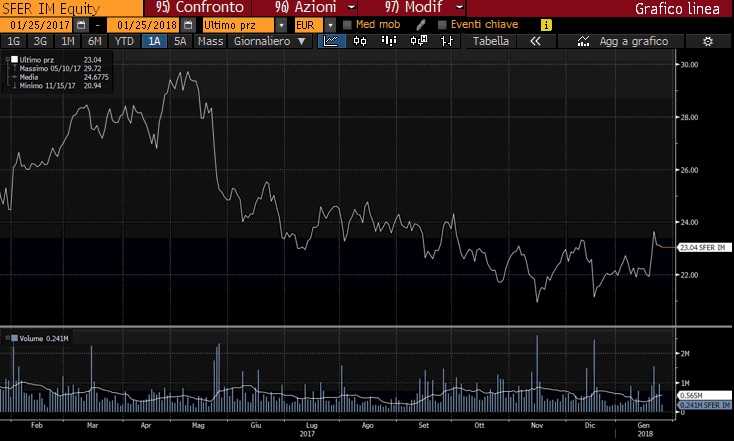Click the 0.241M SFER IM volume label
Image resolution: width=734 pixels, height=441 pixels.
(x=704, y=405)
